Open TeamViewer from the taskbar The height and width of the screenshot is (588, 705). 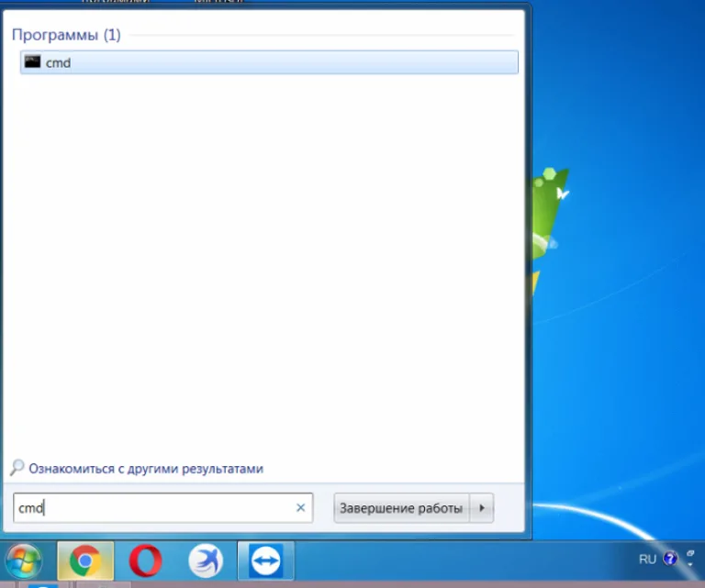pos(265,560)
